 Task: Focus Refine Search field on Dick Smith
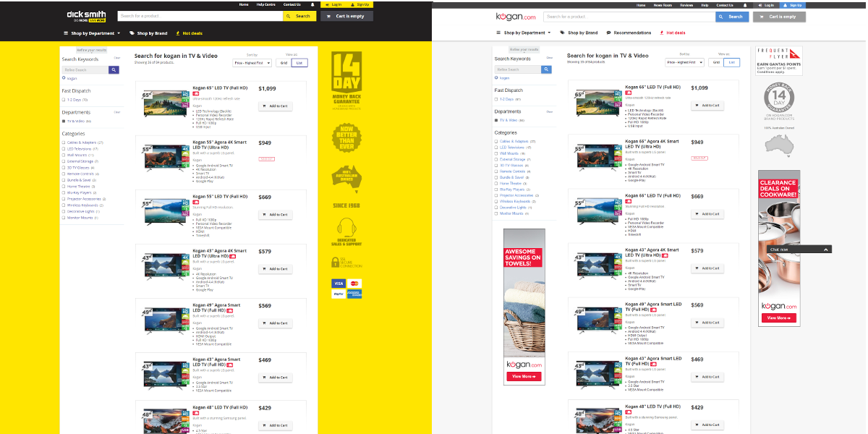(x=85, y=69)
